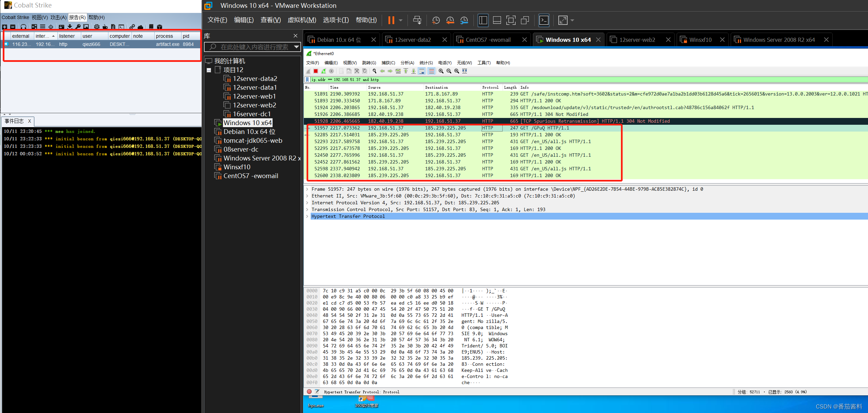Toggle VMware console terminal view
The image size is (868, 413).
pyautogui.click(x=544, y=20)
